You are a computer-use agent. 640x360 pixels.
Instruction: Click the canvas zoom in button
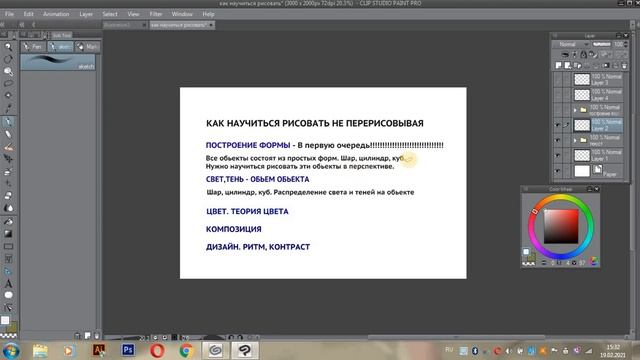click(x=165, y=338)
